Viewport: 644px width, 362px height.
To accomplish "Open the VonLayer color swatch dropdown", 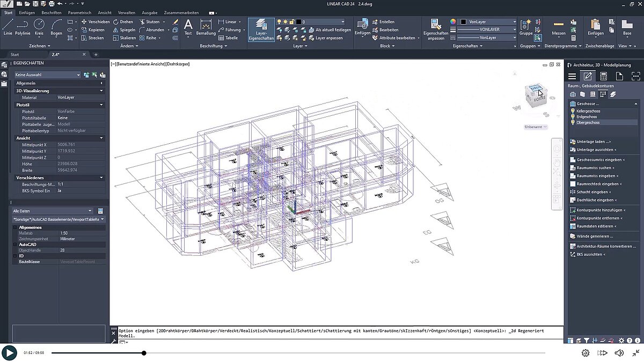I will coord(515,22).
